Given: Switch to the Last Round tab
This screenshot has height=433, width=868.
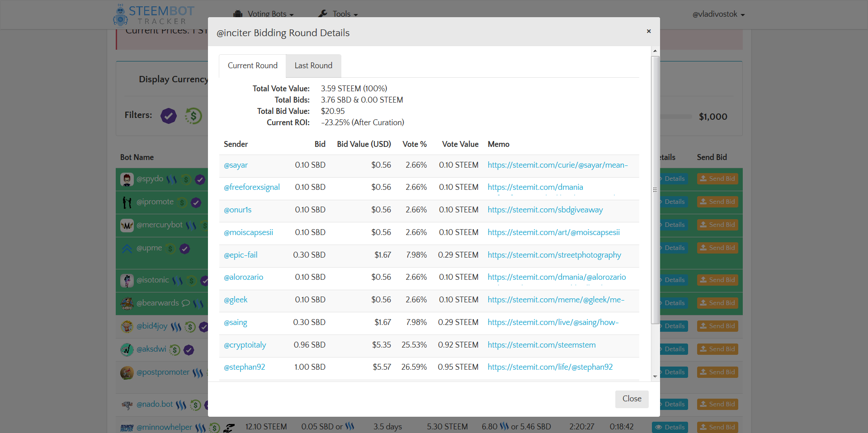Looking at the screenshot, I should click(x=313, y=66).
